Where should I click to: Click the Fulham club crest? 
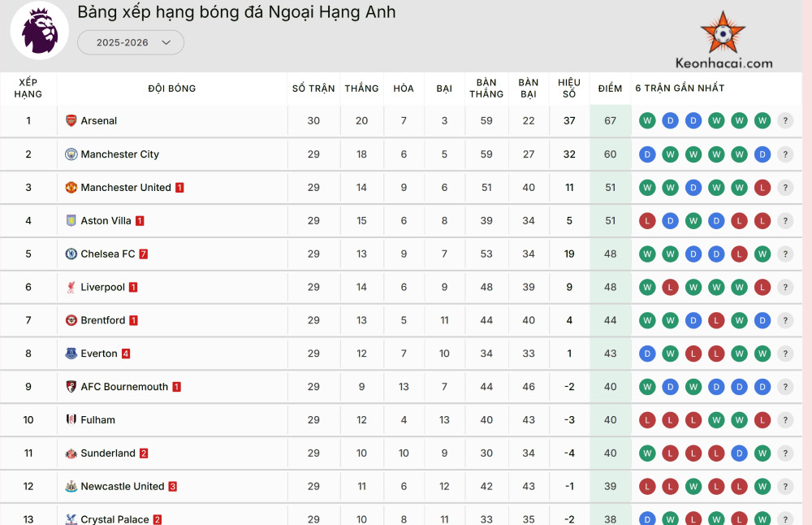[x=71, y=420]
